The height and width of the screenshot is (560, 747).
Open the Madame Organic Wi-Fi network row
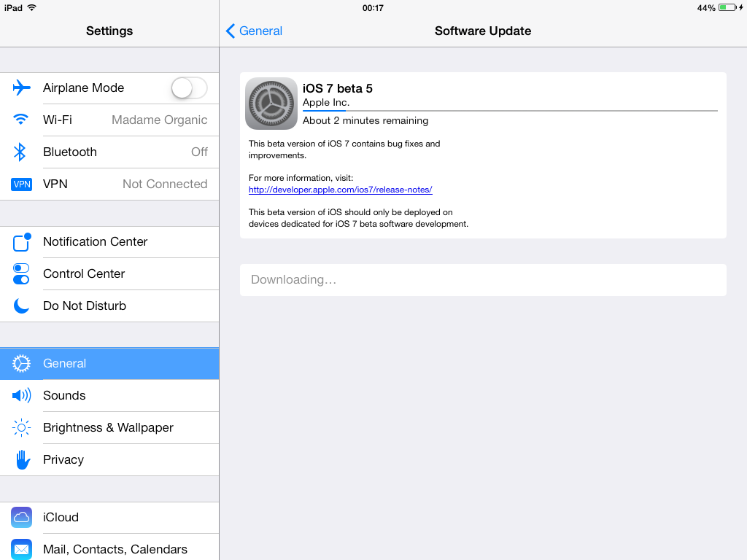tap(109, 120)
